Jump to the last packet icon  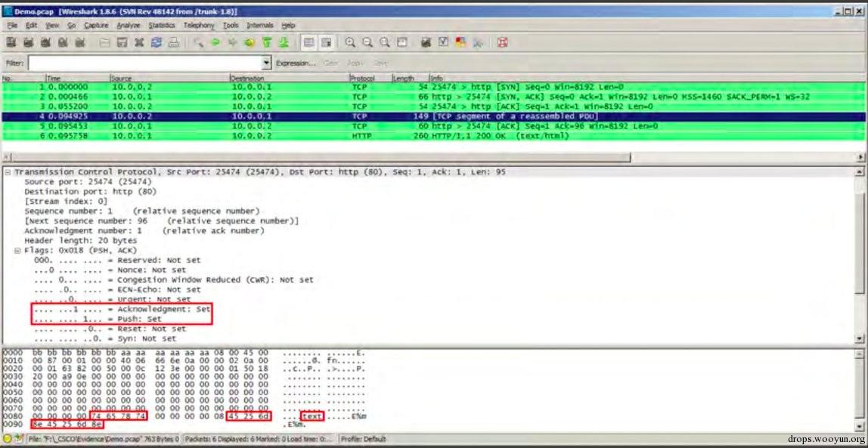(x=285, y=43)
